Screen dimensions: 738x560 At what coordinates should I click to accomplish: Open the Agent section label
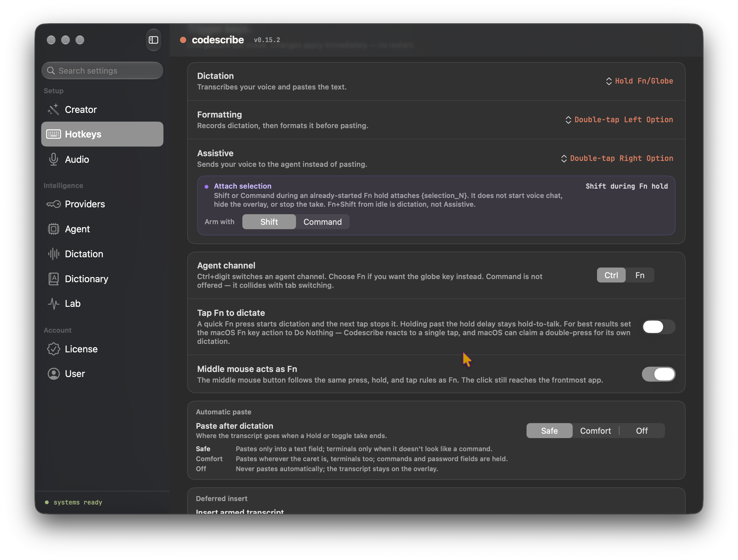coord(77,229)
